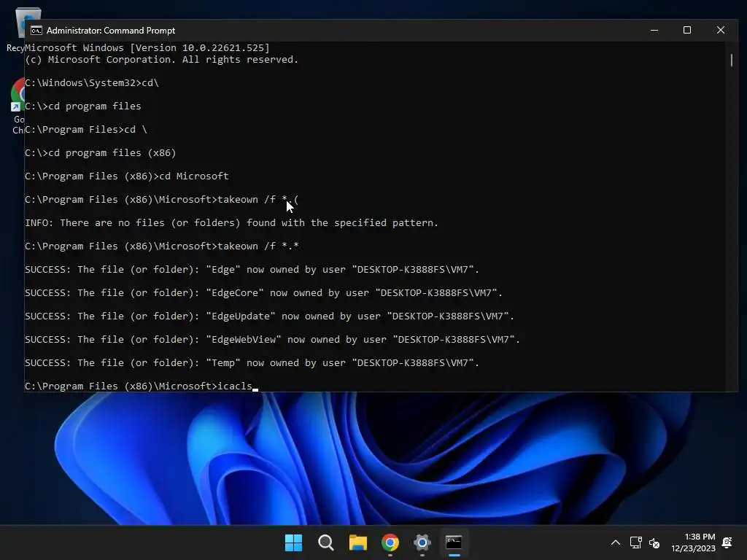Click the SUCCESS line for "EdgeUpdate"

tap(270, 316)
